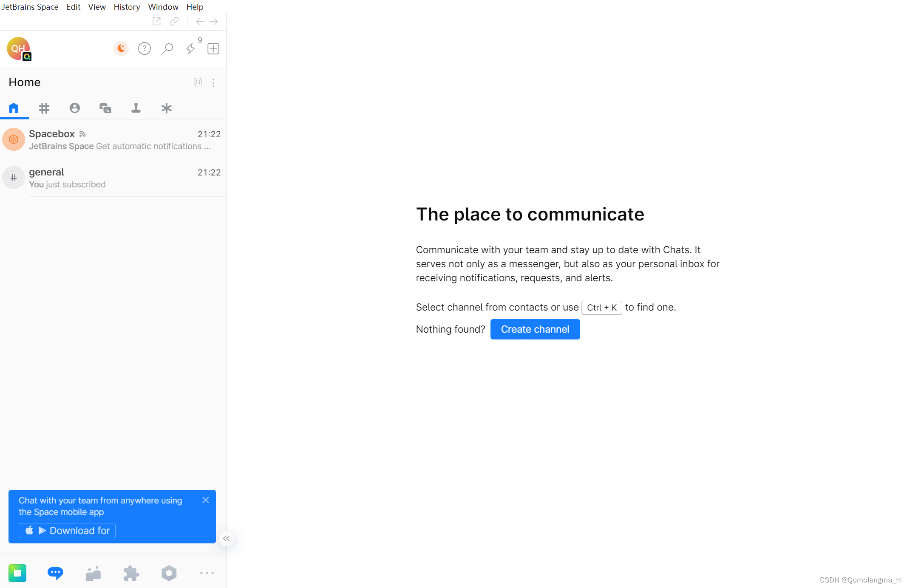Open the lightning bolt notifications icon
Image resolution: width=907 pixels, height=588 pixels.
point(190,48)
